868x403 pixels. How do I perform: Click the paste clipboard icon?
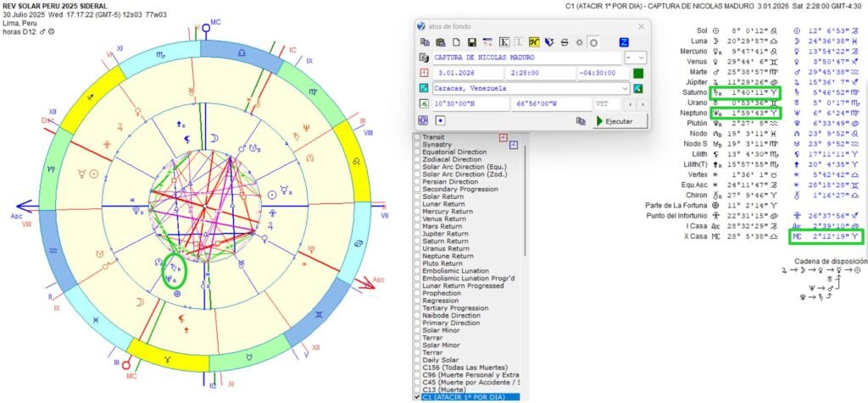(x=440, y=41)
